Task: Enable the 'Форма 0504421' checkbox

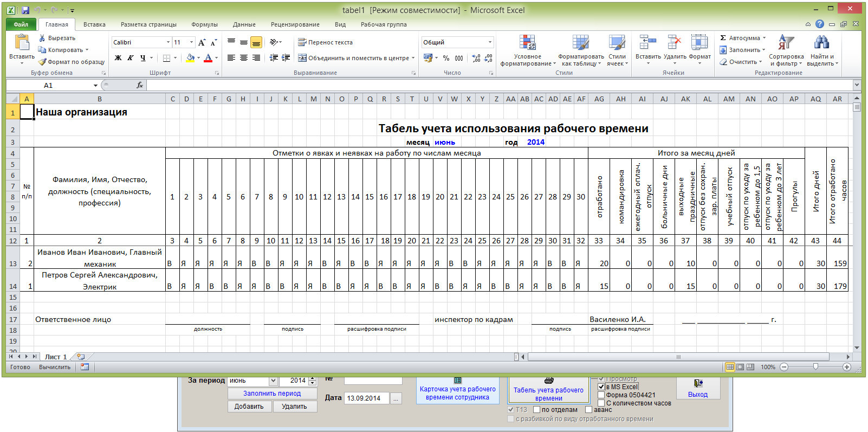Action: point(601,395)
